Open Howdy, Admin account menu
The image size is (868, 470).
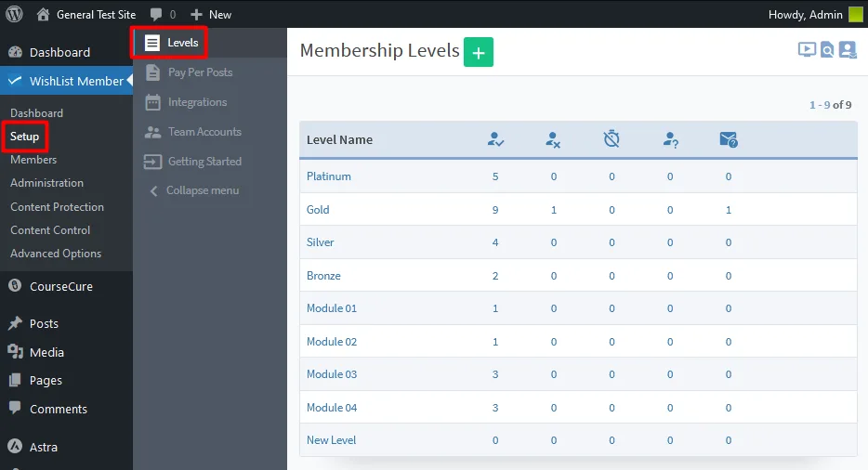coord(805,14)
